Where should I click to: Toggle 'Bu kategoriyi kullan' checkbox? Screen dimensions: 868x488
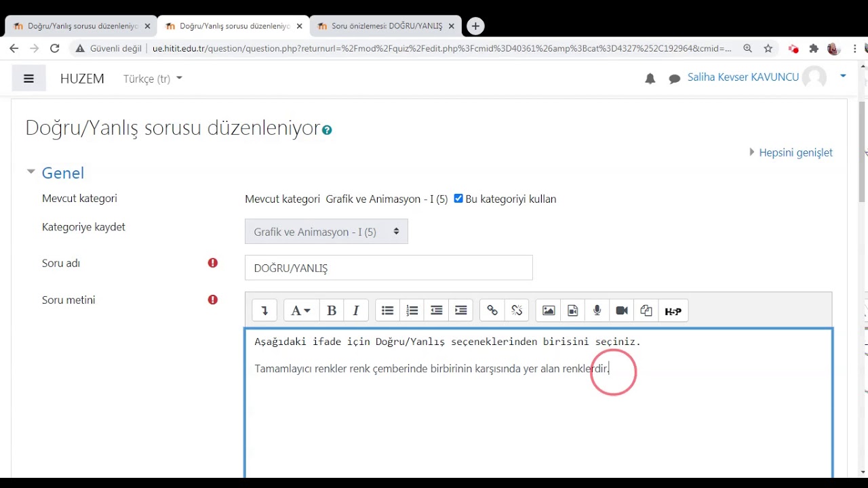(x=458, y=199)
